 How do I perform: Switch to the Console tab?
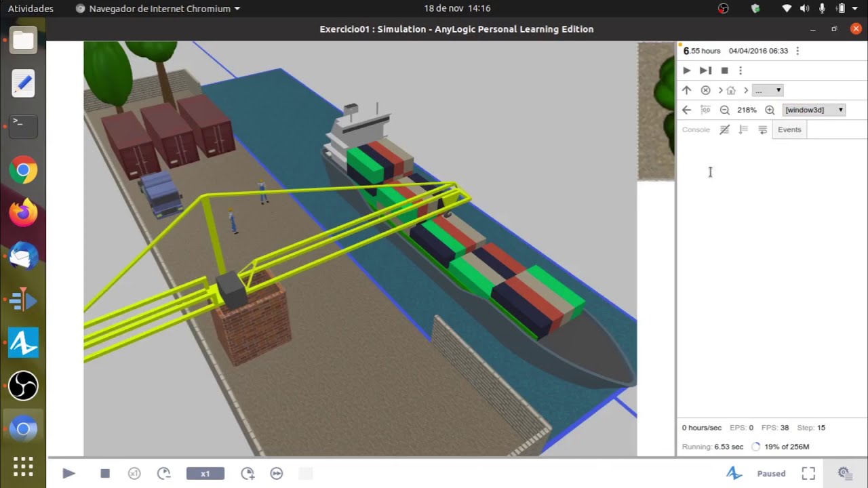696,129
